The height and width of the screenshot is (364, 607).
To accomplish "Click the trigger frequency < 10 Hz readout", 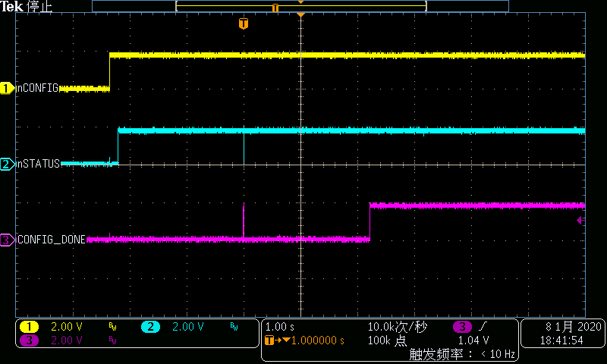I will pos(462,354).
